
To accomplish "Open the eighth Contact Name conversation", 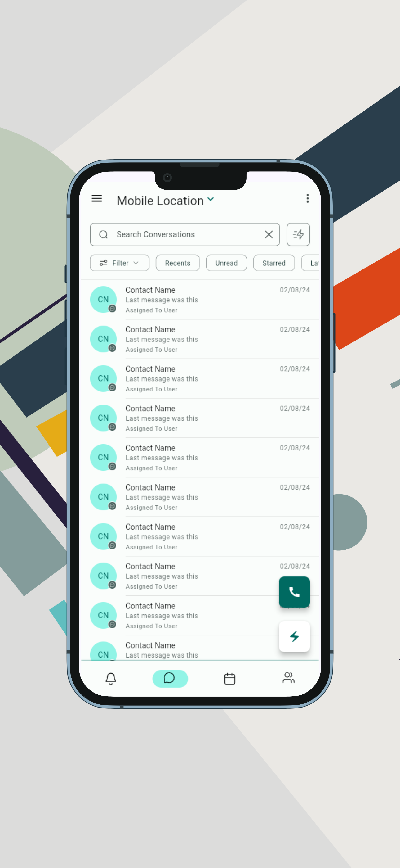I will [200, 576].
